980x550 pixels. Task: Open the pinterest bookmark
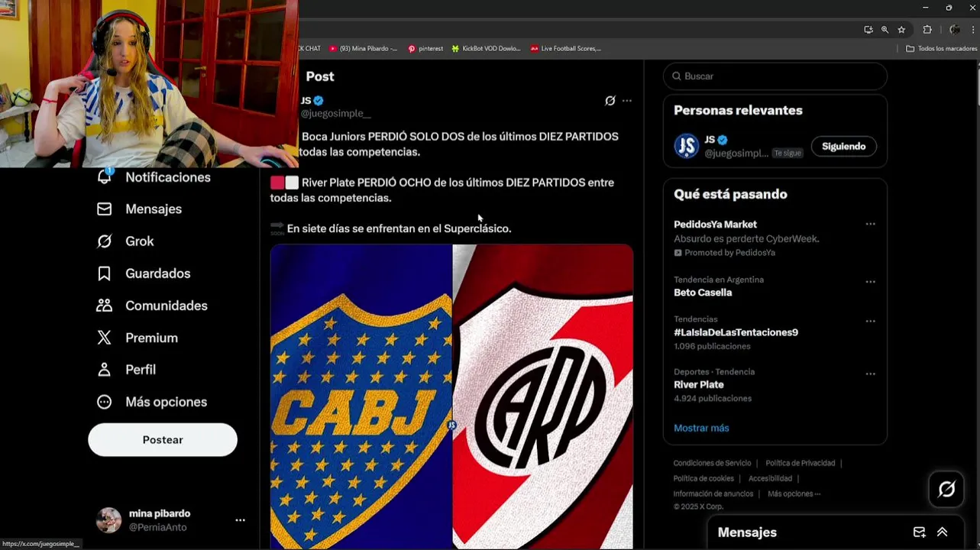tap(425, 48)
